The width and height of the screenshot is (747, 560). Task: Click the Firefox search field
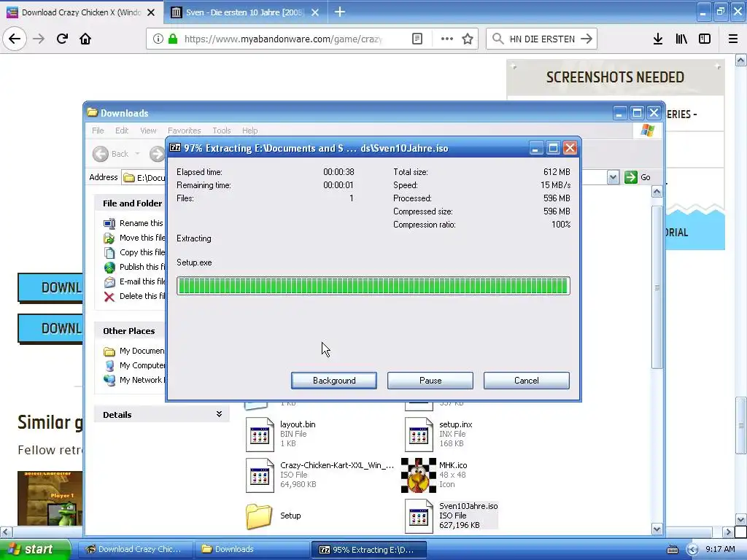(542, 39)
